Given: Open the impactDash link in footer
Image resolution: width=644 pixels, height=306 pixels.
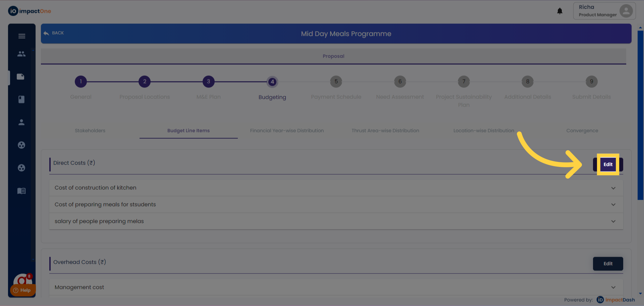Looking at the screenshot, I should click(x=616, y=300).
